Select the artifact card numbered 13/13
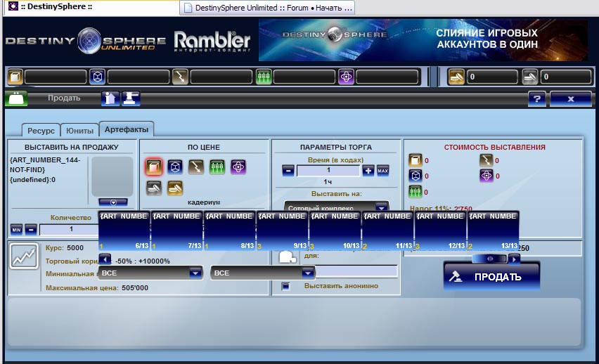 pyautogui.click(x=493, y=230)
